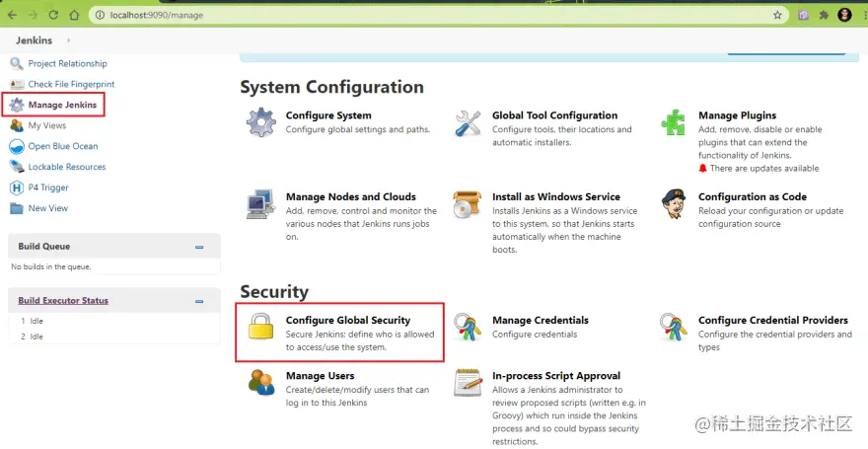Viewport: 868px width, 449px height.
Task: Open the Lockable Resources link
Action: (67, 167)
